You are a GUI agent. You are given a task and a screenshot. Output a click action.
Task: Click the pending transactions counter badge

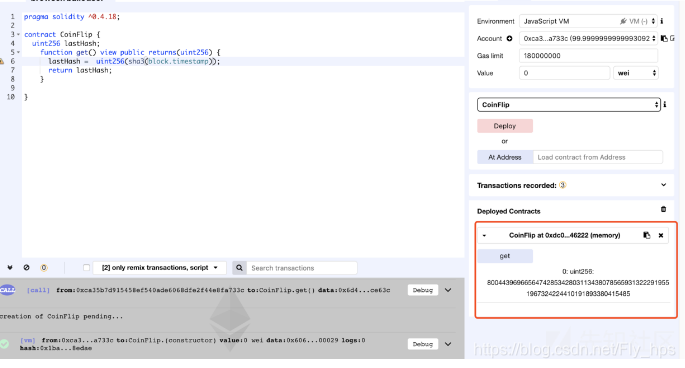click(x=44, y=267)
